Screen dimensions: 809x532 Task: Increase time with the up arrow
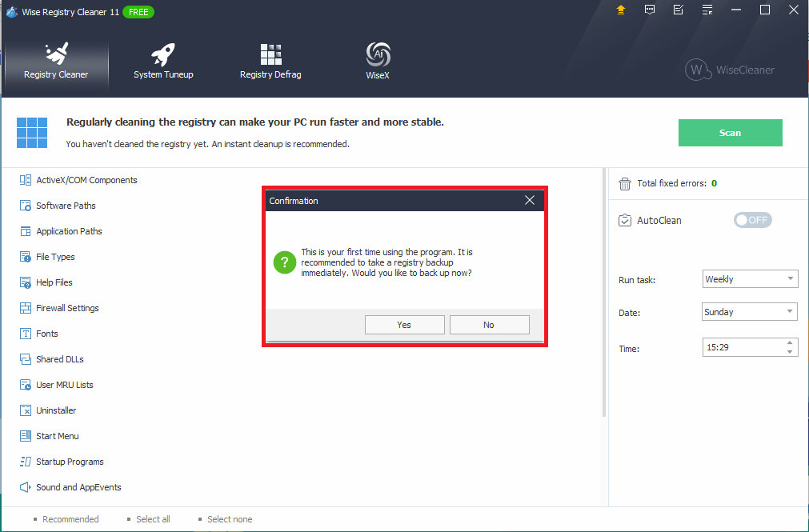pyautogui.click(x=789, y=342)
